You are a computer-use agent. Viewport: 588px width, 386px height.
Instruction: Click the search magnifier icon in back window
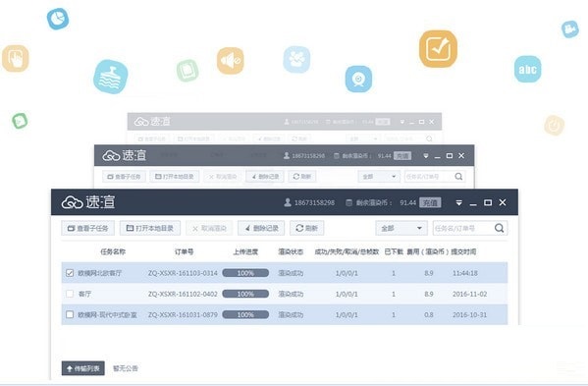(x=429, y=138)
